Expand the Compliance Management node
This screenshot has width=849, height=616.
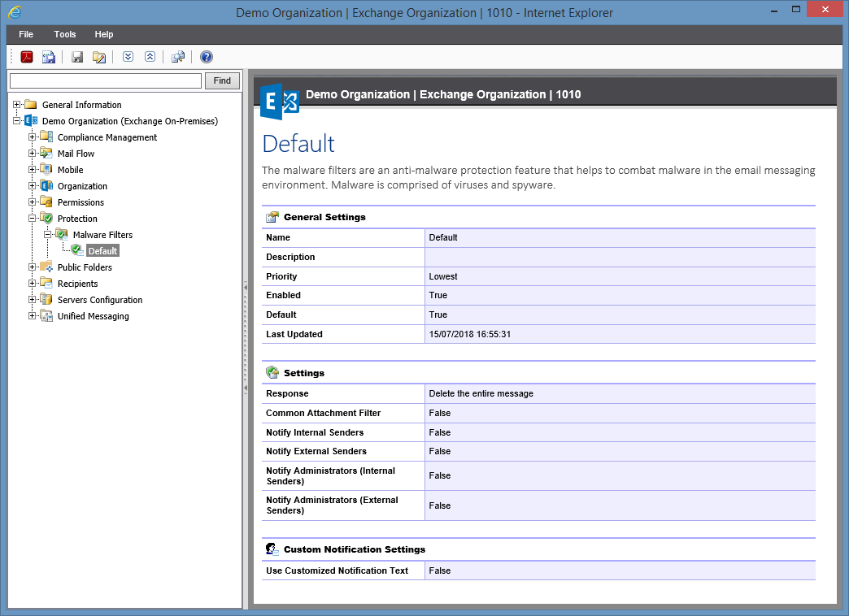click(32, 137)
